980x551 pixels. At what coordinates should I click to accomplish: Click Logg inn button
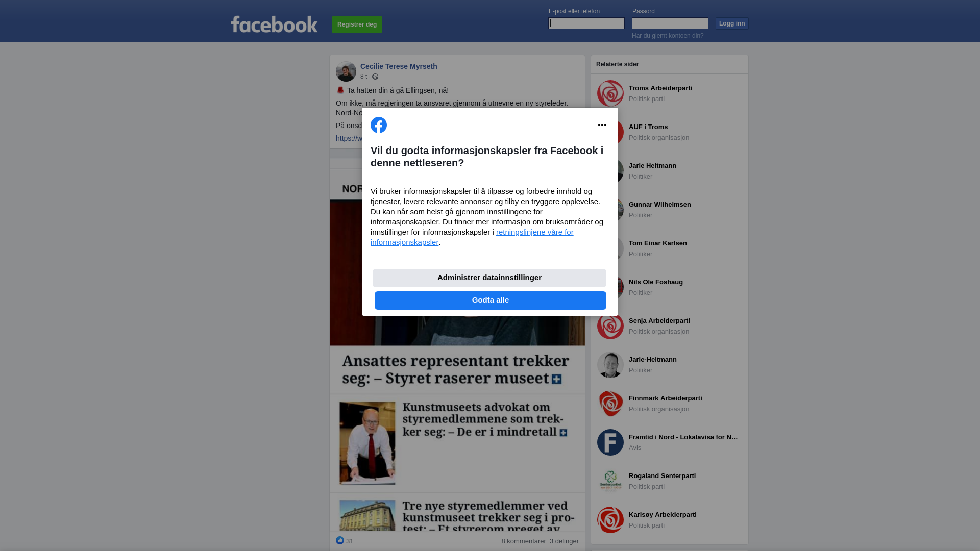732,23
